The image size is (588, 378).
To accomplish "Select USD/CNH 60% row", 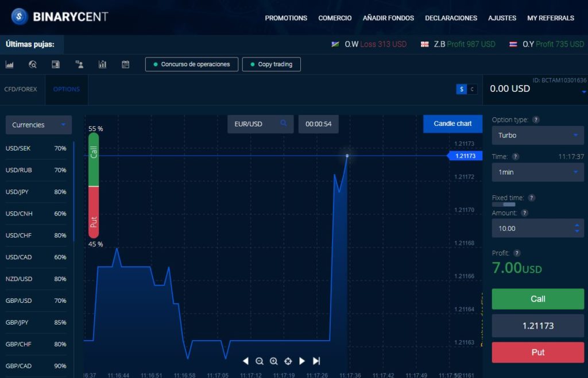I will point(36,214).
